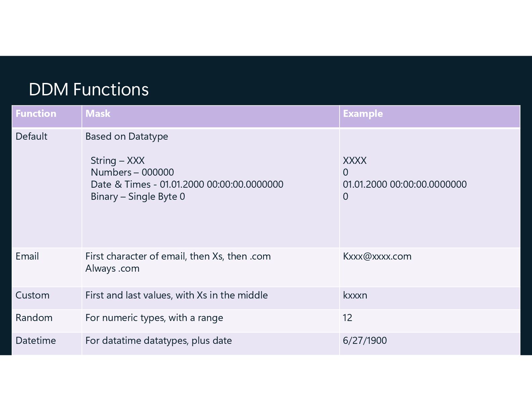Click 'Based on Datatype' text
Image resolution: width=532 pixels, height=411 pixels.
pyautogui.click(x=127, y=136)
